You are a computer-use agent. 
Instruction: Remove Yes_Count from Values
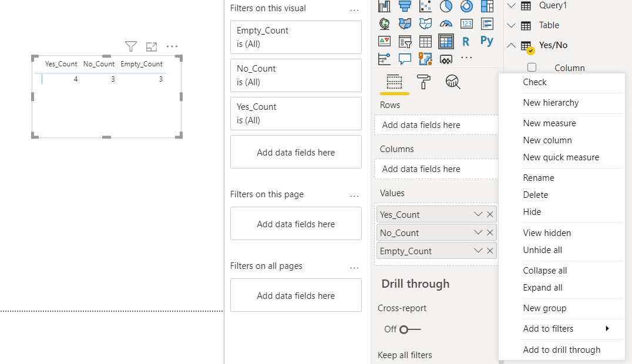click(x=490, y=214)
